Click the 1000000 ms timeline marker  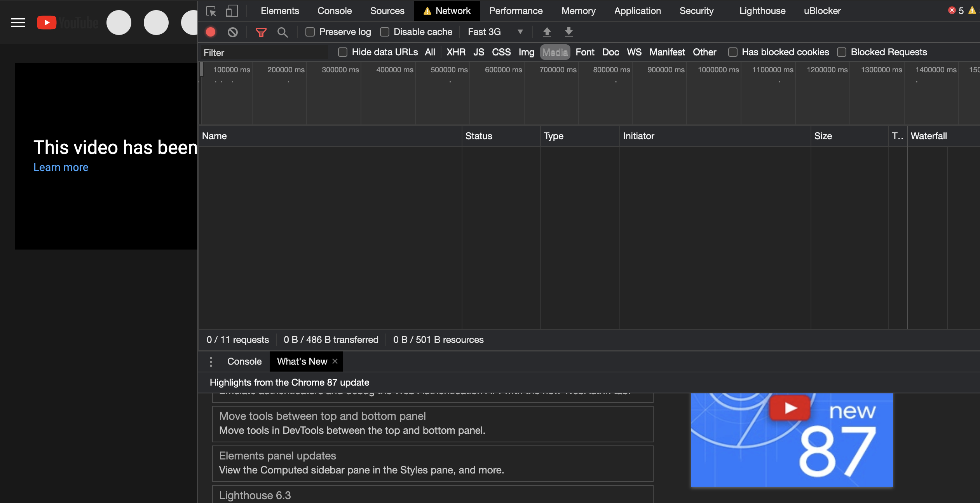[x=718, y=70]
